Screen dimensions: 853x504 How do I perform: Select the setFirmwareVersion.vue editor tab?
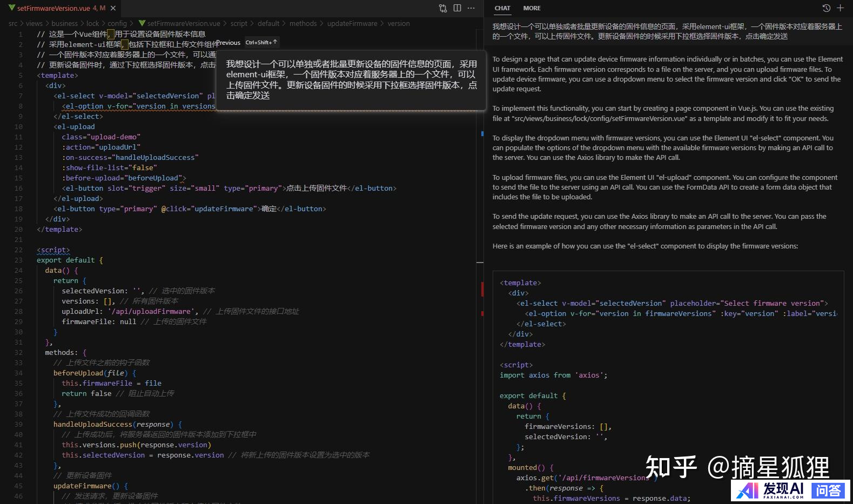point(53,8)
